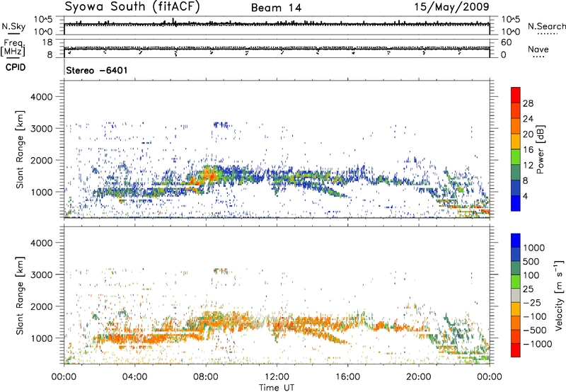Select the 'Beam 14' header label
The width and height of the screenshot is (566, 392).
pyautogui.click(x=276, y=8)
